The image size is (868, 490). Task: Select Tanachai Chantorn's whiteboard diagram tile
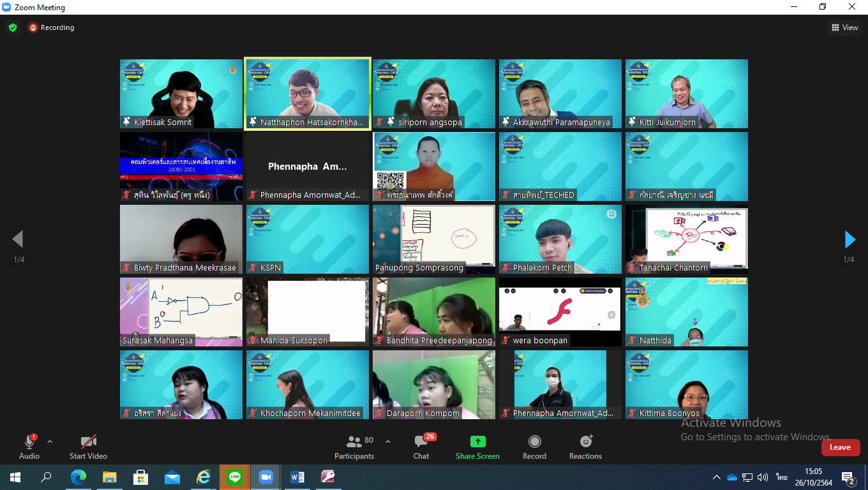pyautogui.click(x=687, y=239)
